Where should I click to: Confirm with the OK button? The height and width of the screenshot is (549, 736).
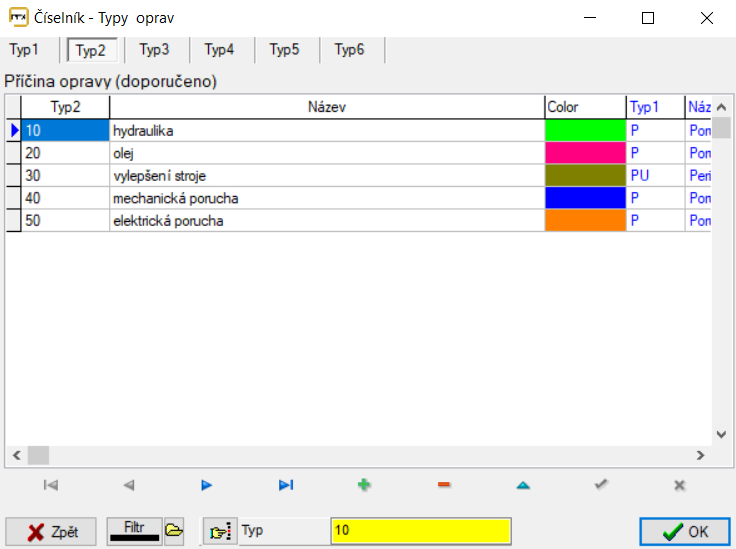click(x=685, y=532)
